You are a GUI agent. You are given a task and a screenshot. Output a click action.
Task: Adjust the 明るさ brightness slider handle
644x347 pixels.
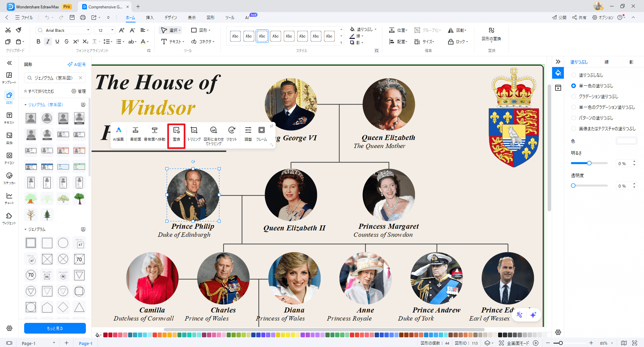pyautogui.click(x=589, y=163)
